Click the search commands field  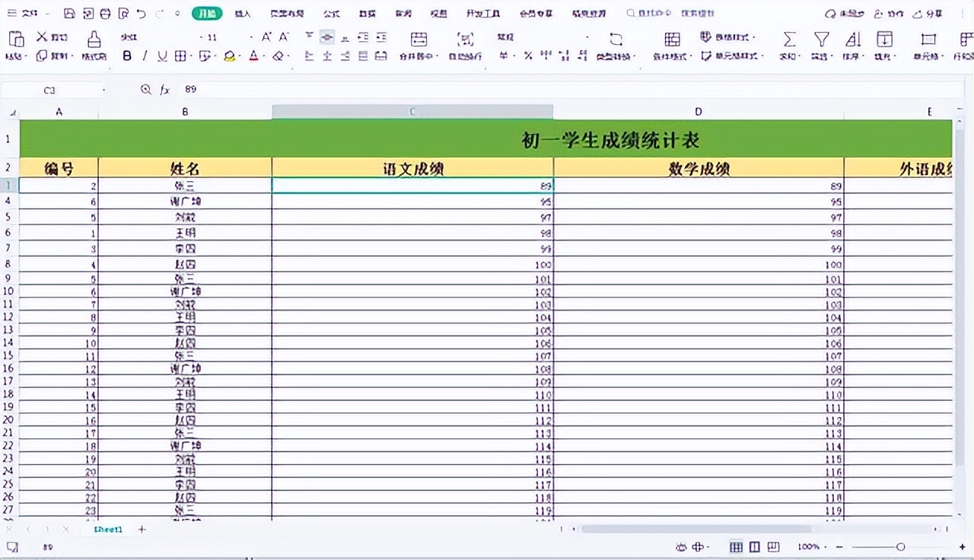pyautogui.click(x=670, y=14)
